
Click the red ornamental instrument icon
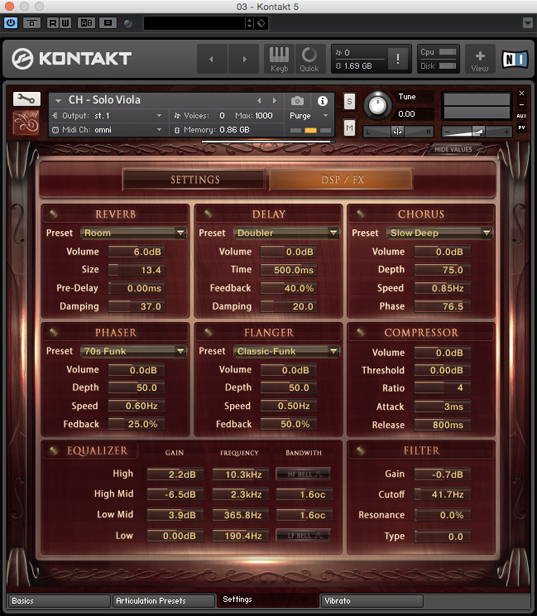pos(26,123)
